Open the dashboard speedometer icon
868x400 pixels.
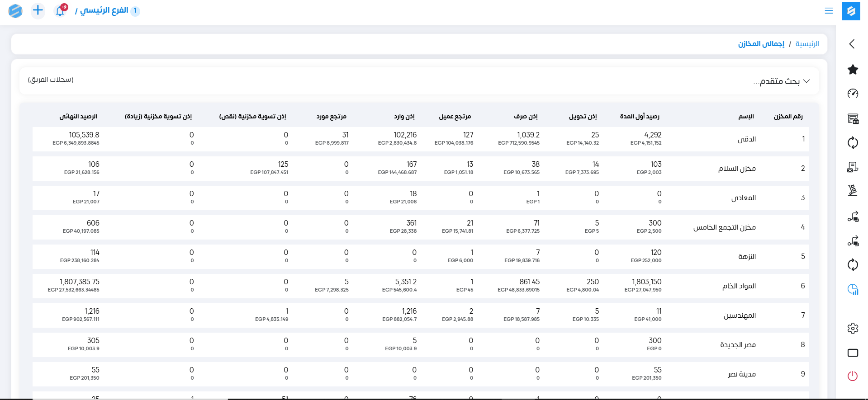pyautogui.click(x=853, y=94)
